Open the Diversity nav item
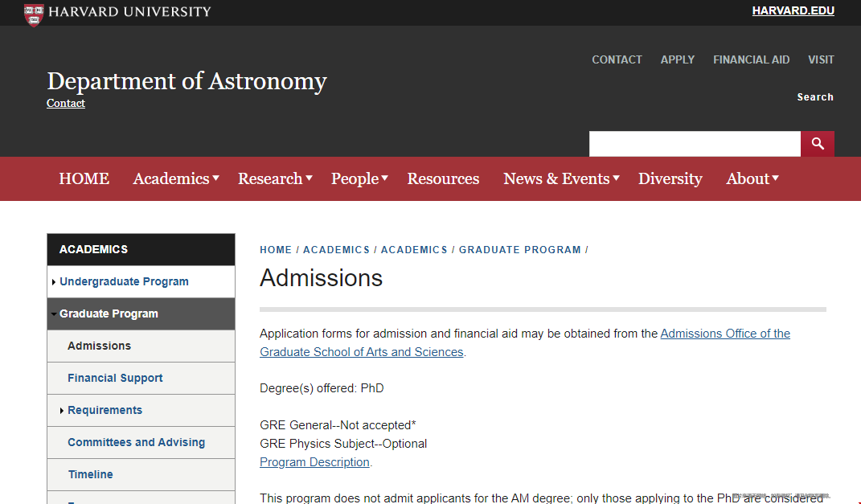Screen dimensions: 861x504 point(670,178)
